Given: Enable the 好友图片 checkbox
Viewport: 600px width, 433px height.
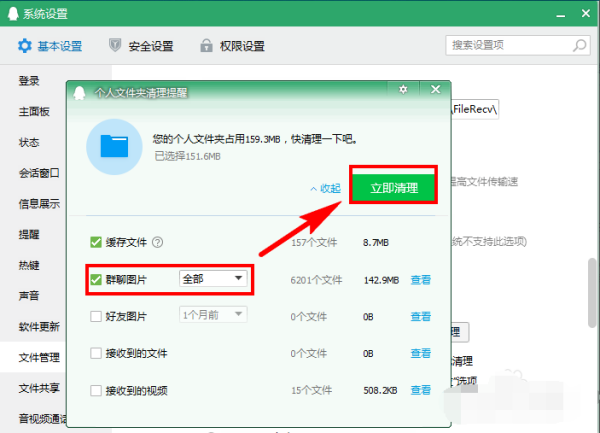Looking at the screenshot, I should tap(96, 316).
